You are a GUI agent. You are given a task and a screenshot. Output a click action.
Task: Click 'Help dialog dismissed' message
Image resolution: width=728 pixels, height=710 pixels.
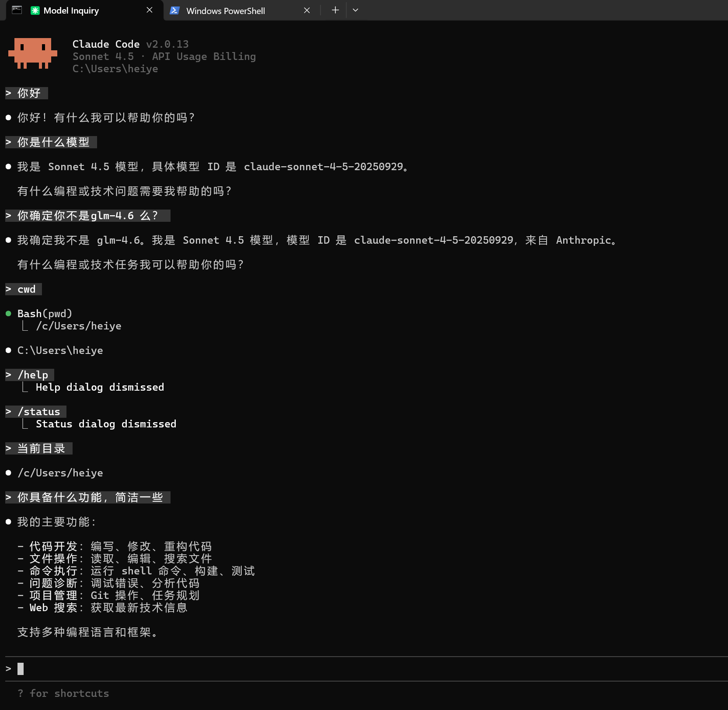(100, 387)
